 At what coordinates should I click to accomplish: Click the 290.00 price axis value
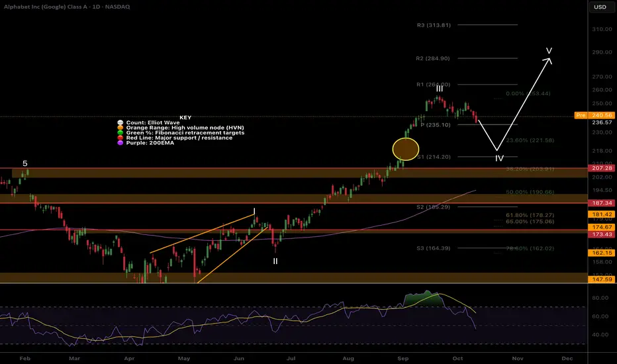pyautogui.click(x=602, y=52)
